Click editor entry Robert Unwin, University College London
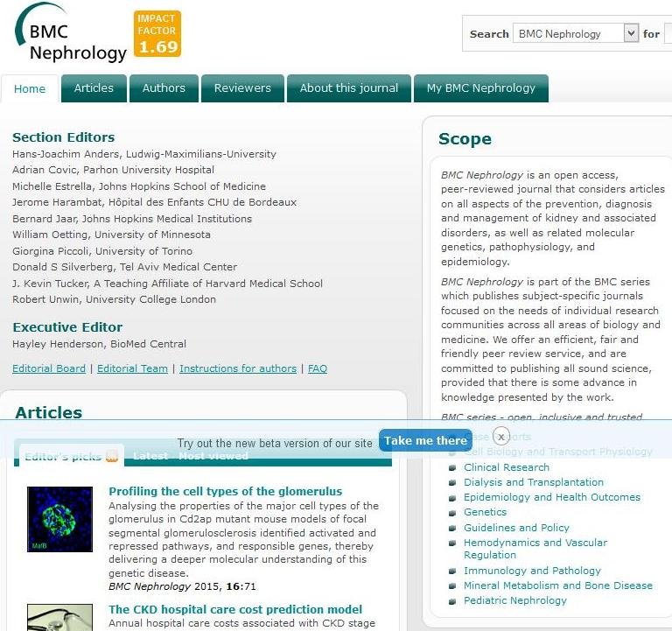The width and height of the screenshot is (672, 631). (114, 299)
